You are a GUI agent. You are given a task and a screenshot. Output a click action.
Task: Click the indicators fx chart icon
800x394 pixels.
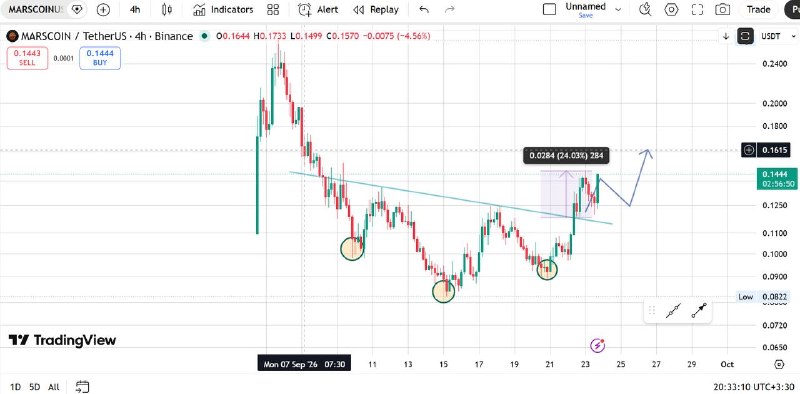pos(199,9)
